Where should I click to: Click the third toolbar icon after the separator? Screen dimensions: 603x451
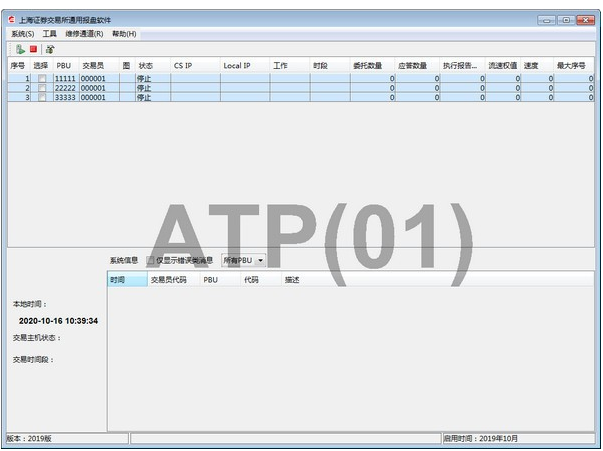coord(50,49)
